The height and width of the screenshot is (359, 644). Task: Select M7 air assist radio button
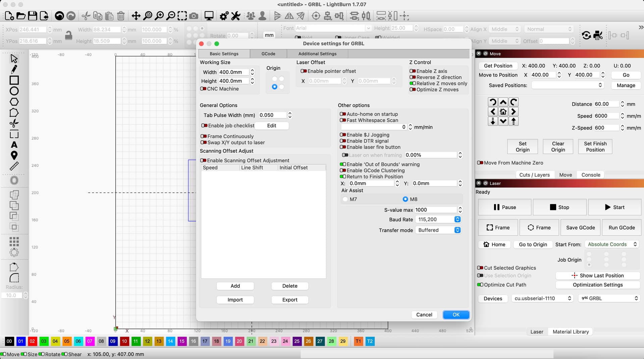point(345,199)
